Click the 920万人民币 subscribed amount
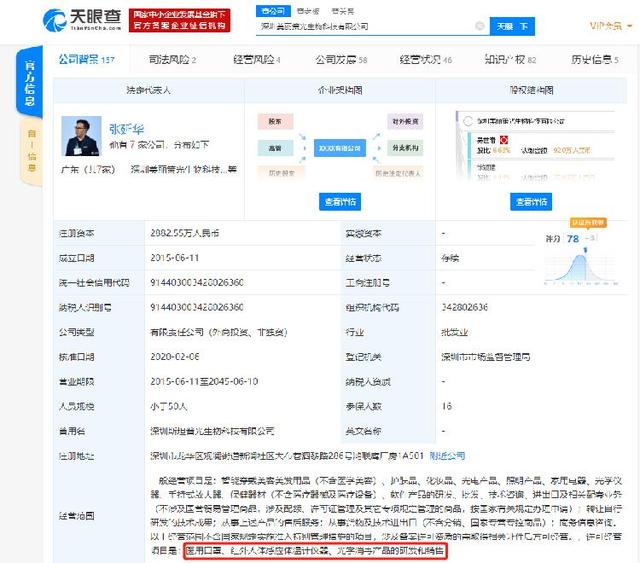 pos(571,150)
